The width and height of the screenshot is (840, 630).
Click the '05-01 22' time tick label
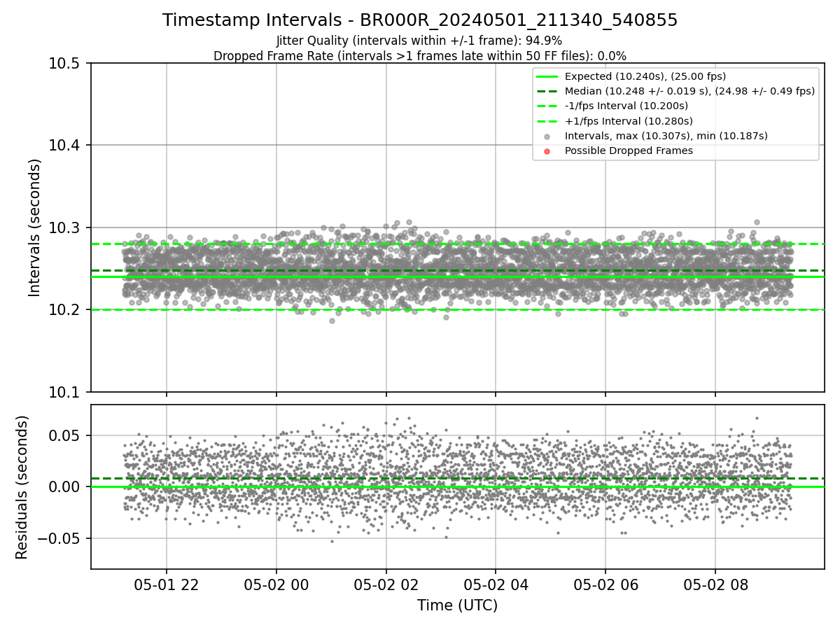[x=167, y=584]
